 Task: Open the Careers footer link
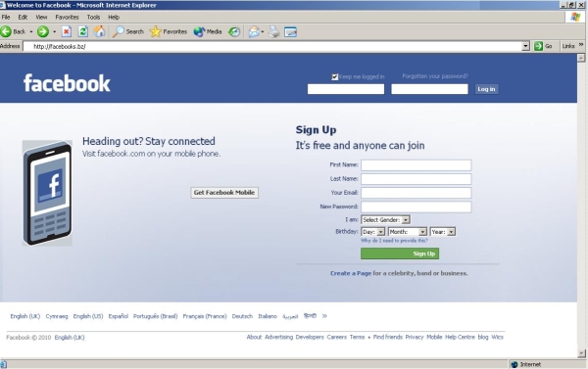click(x=337, y=337)
